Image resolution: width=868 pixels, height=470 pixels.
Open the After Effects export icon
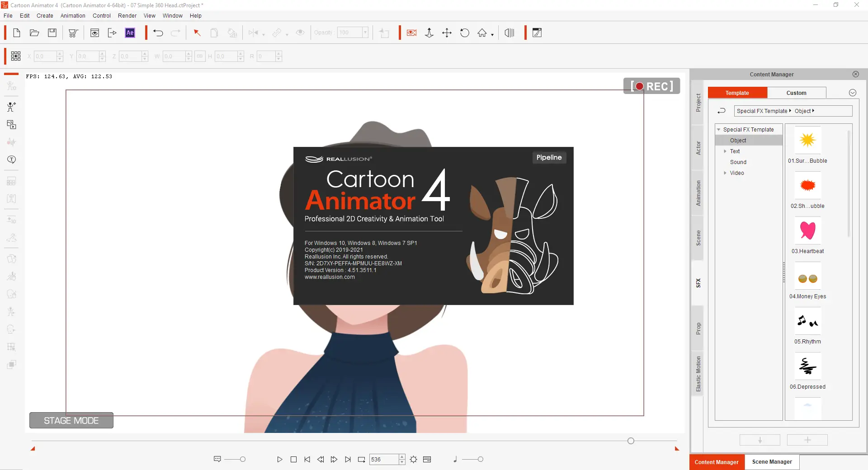(130, 33)
